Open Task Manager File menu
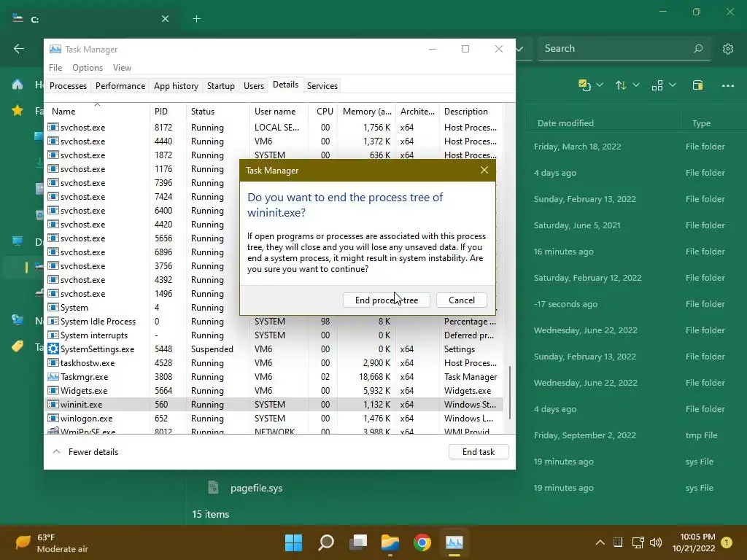The image size is (747, 560). (55, 68)
